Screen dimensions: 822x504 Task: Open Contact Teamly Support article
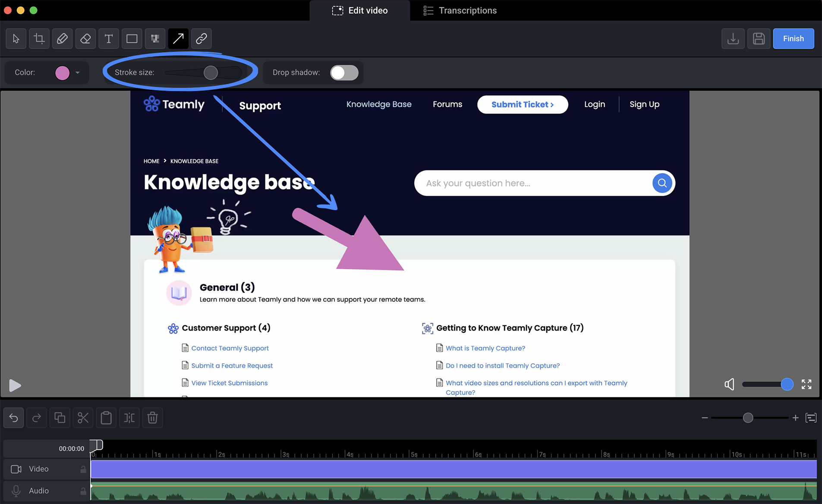[x=230, y=348]
